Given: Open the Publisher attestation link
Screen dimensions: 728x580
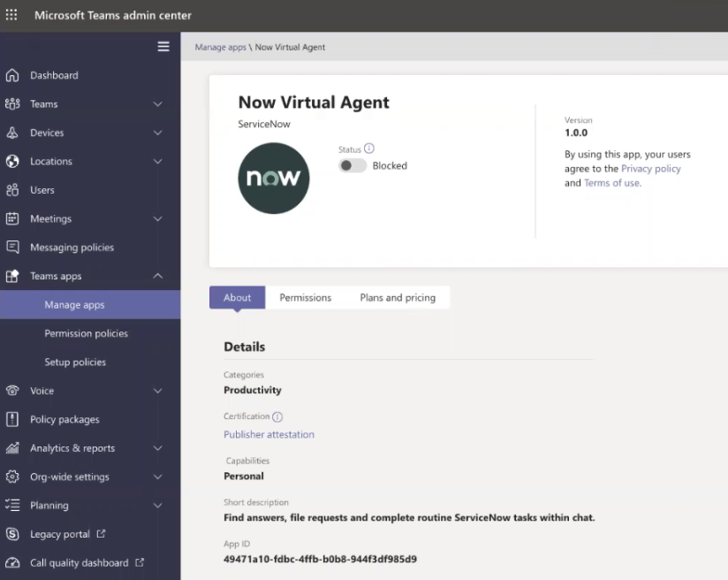Looking at the screenshot, I should click(x=269, y=434).
